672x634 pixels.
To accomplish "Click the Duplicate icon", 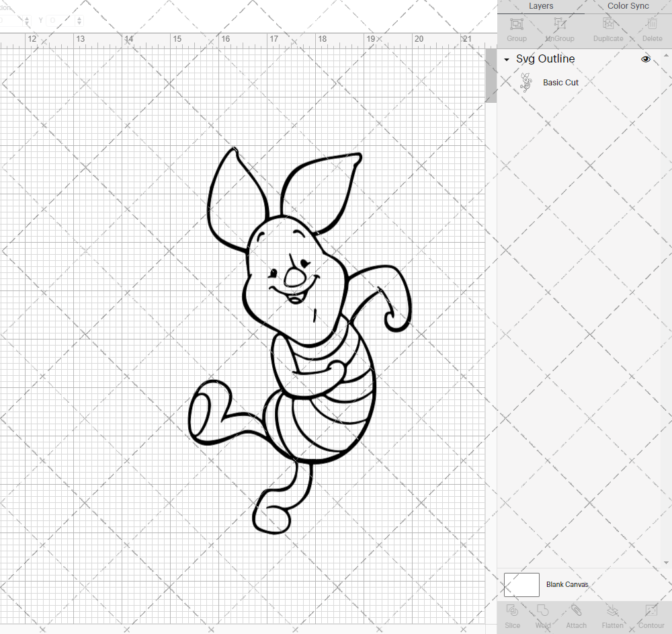I will click(607, 24).
